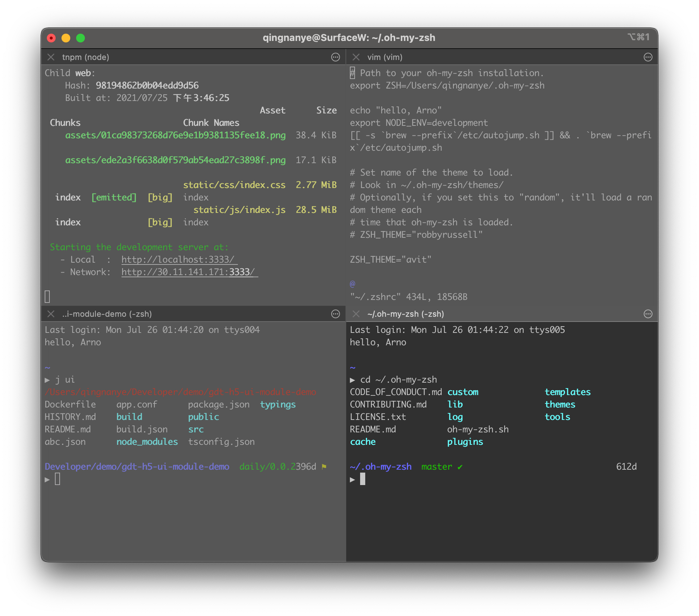Click the plugins directory name
699x616 pixels.
(x=465, y=442)
